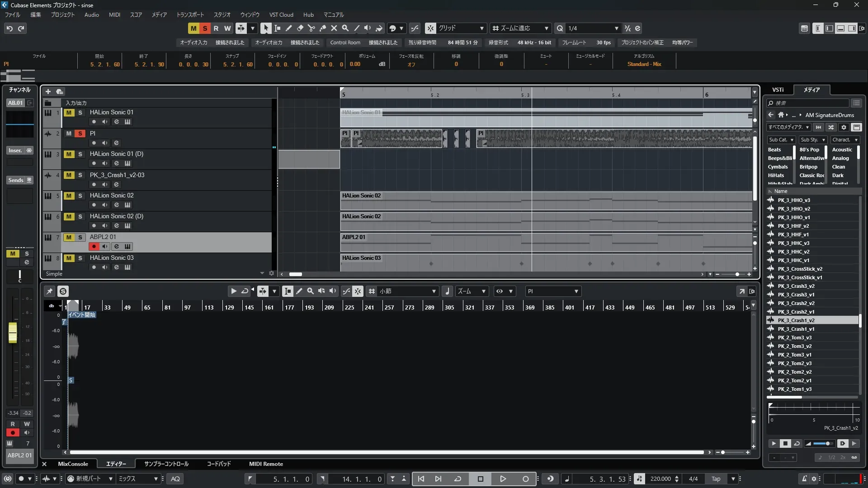
Task: Switch to the MixConsole tab
Action: point(72,464)
